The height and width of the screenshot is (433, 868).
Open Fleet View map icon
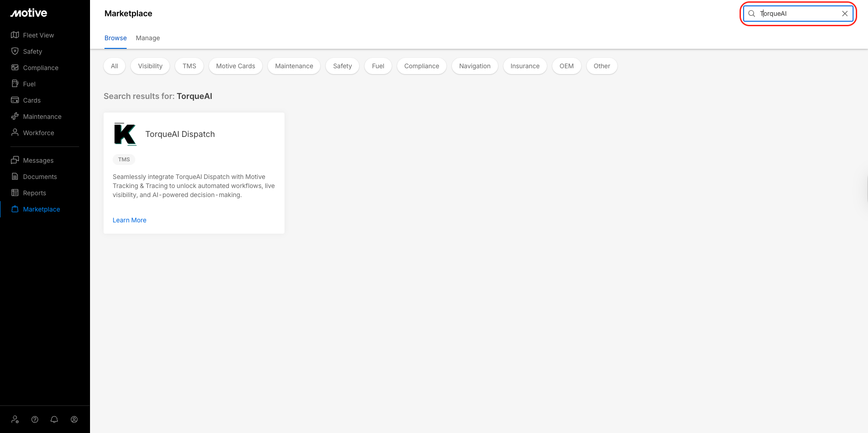[x=15, y=35]
